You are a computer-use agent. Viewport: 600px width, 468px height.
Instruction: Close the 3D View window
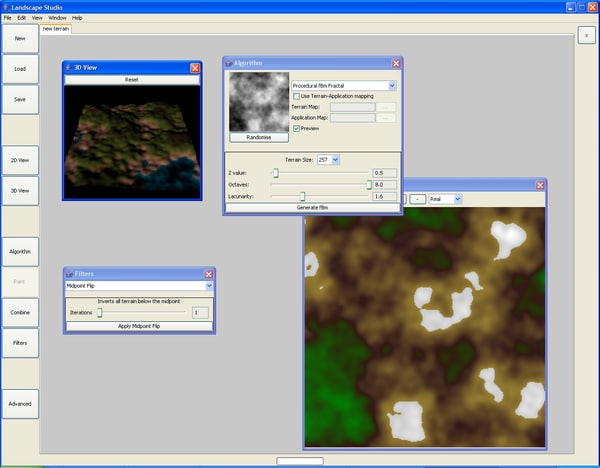click(x=195, y=68)
